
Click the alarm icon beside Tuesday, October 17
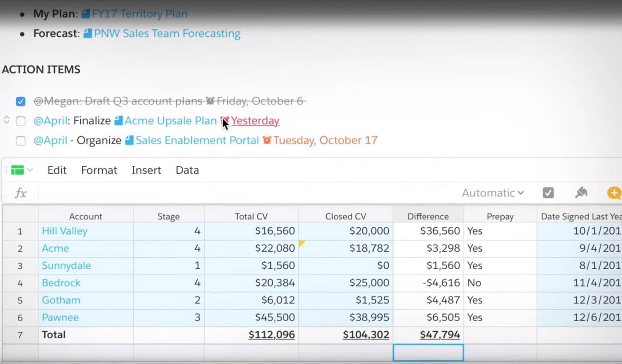(267, 140)
